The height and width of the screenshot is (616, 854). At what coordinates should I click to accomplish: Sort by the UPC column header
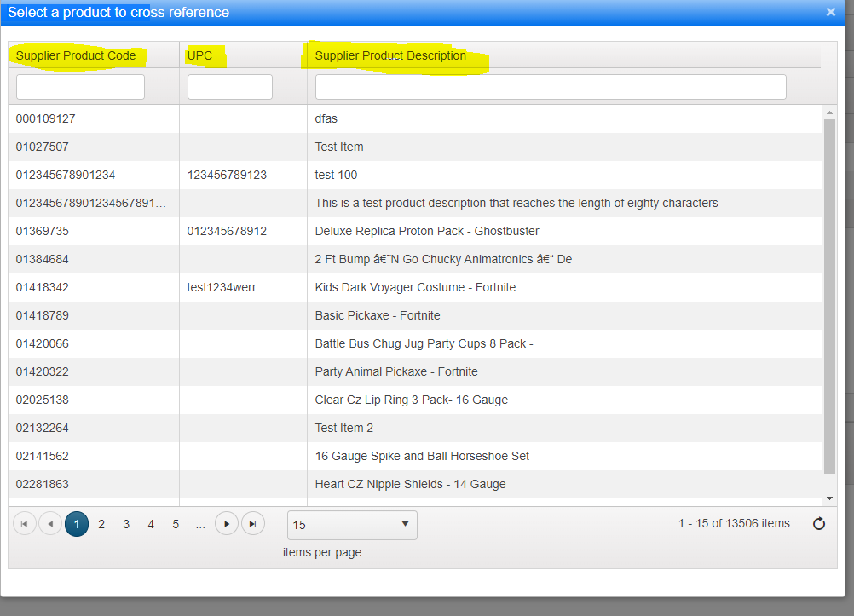[x=199, y=55]
